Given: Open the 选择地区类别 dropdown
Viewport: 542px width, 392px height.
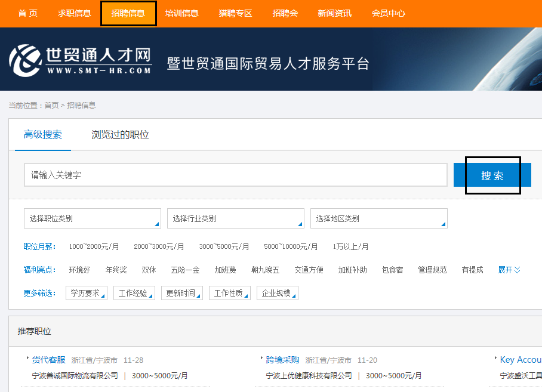Looking at the screenshot, I should coord(378,218).
